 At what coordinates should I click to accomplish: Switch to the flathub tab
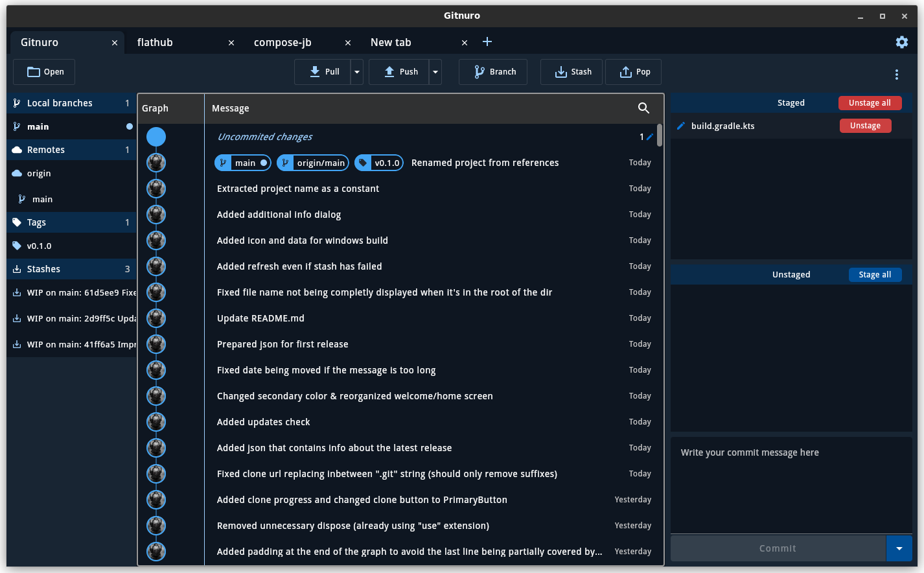tap(183, 42)
